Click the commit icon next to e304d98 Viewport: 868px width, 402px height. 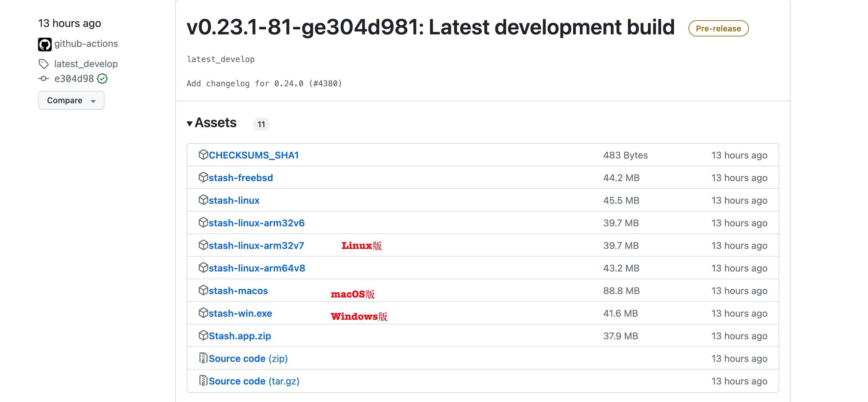(44, 79)
